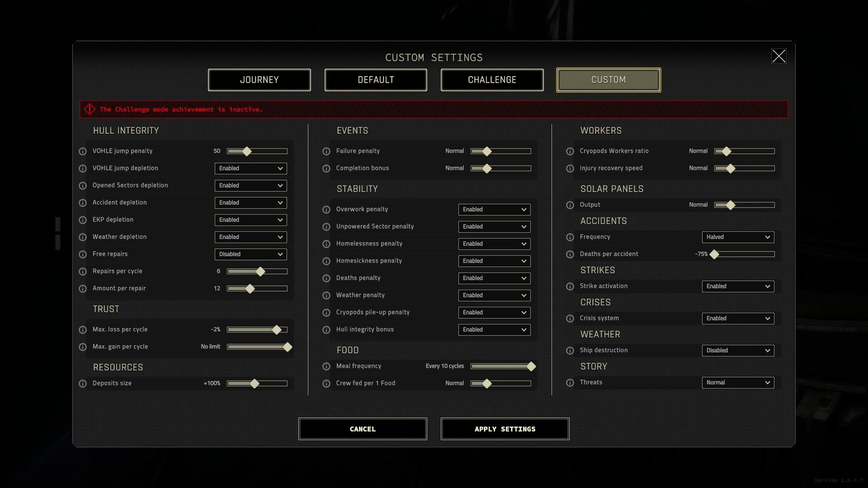The width and height of the screenshot is (868, 488).
Task: Drag the Deaths per accident slider
Action: click(713, 254)
